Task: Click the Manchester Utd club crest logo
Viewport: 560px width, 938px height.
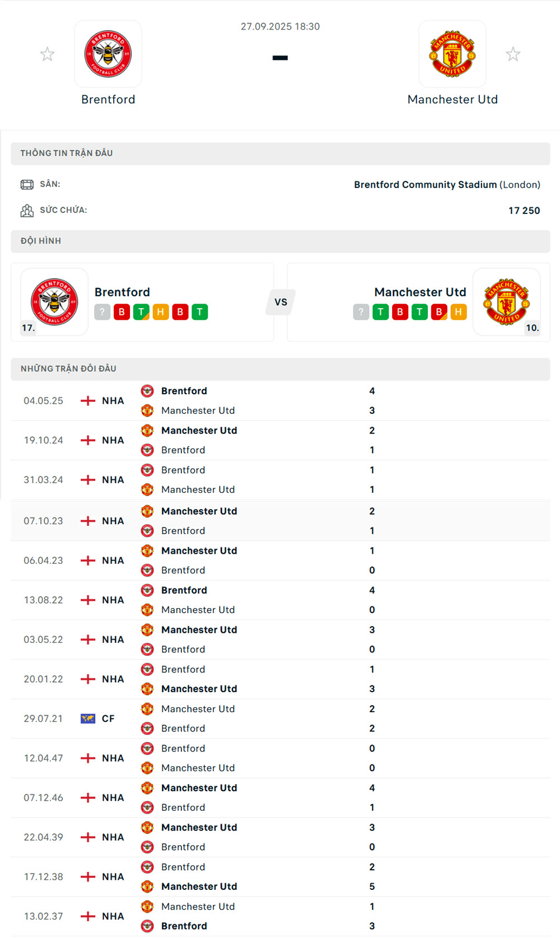Action: click(452, 54)
